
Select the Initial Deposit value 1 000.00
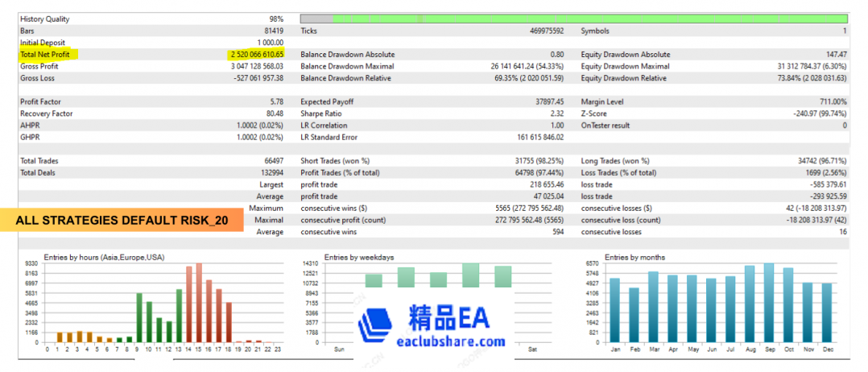click(271, 43)
